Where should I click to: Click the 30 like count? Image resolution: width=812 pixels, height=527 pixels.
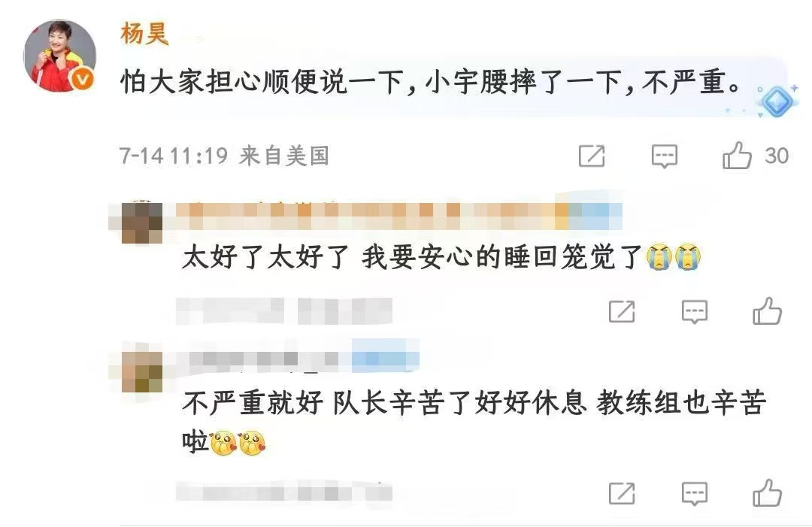point(777,156)
